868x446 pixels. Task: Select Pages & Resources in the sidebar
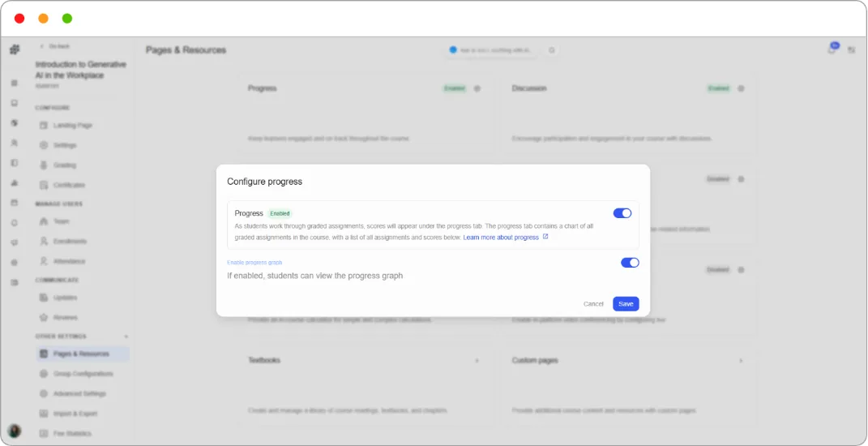(x=83, y=354)
